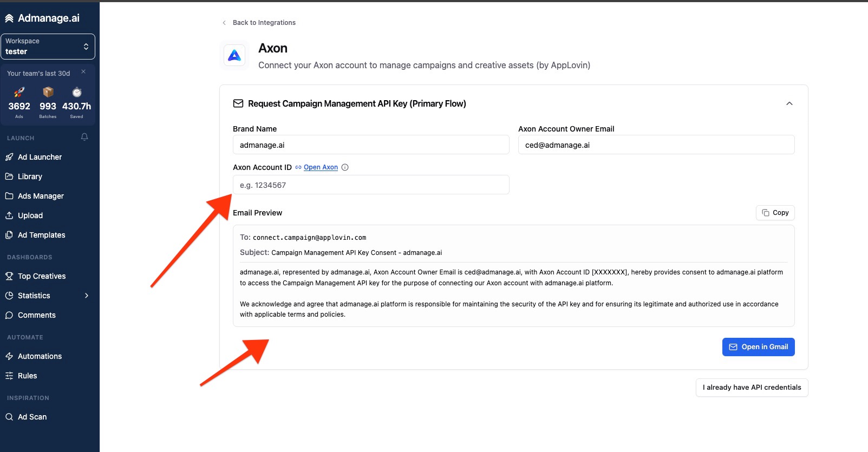
Task: Click the Statistics pie chart icon
Action: (9, 296)
